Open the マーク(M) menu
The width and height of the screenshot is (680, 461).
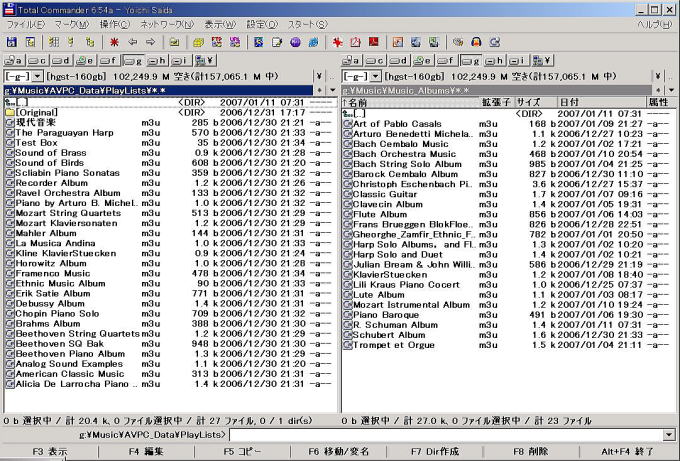pos(72,24)
